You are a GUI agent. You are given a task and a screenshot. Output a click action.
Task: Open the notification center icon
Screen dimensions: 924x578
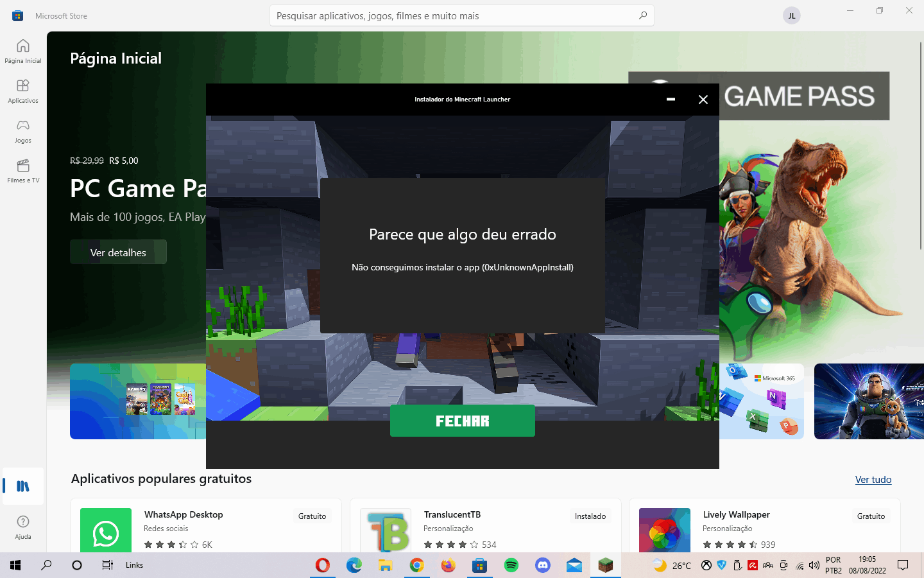click(903, 565)
